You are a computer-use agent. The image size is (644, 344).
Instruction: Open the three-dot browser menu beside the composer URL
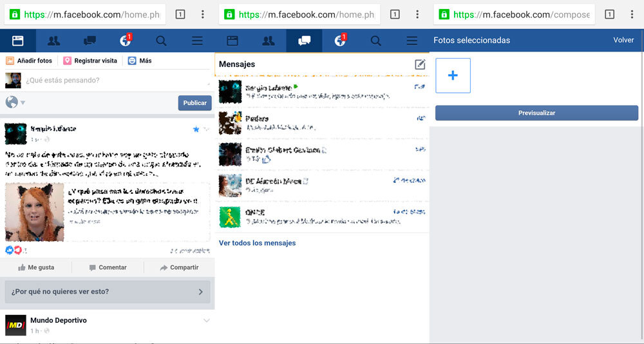[x=632, y=14]
